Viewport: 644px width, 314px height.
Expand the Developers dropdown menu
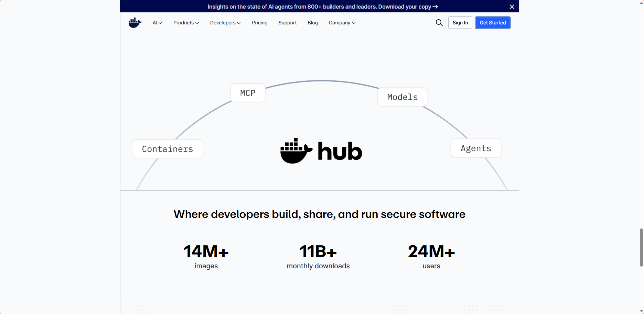click(225, 23)
